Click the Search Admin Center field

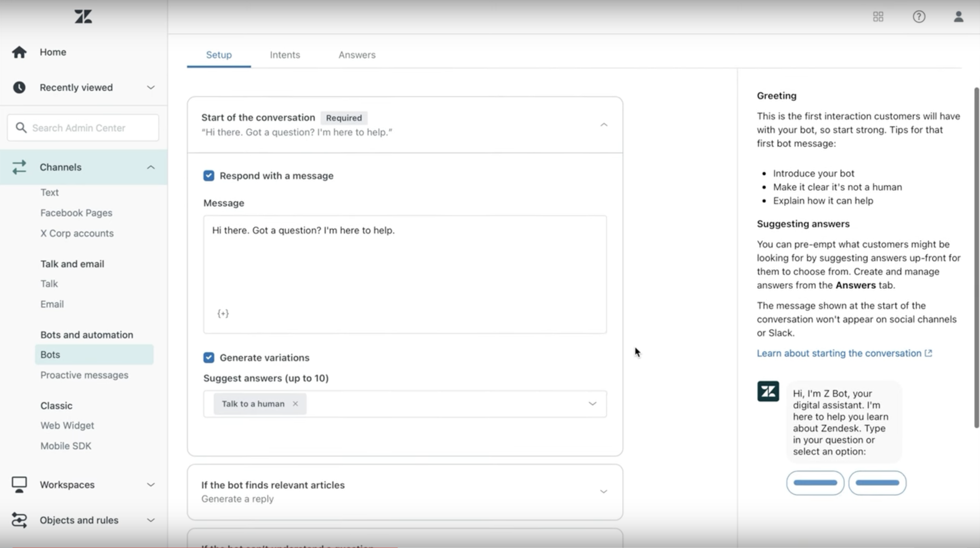click(x=91, y=128)
